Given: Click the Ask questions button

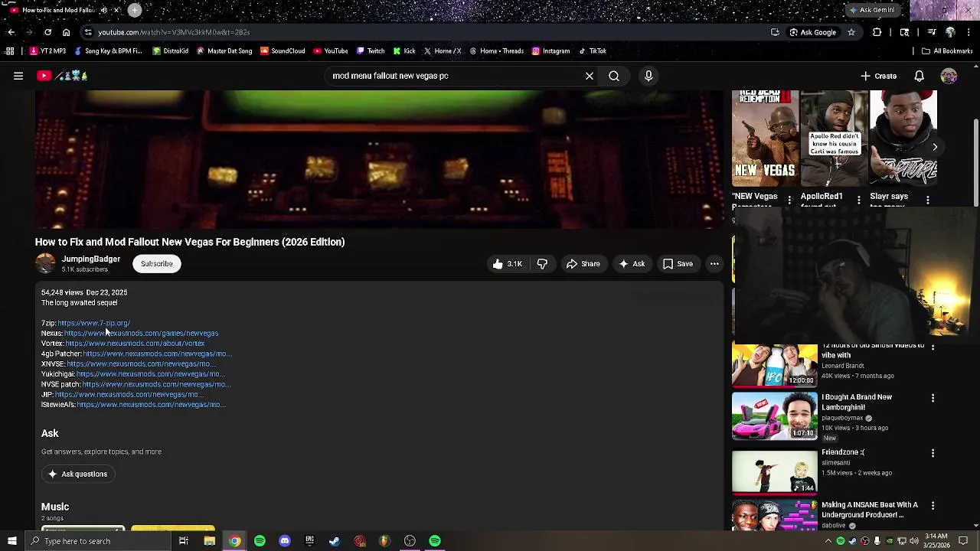Looking at the screenshot, I should tap(77, 474).
